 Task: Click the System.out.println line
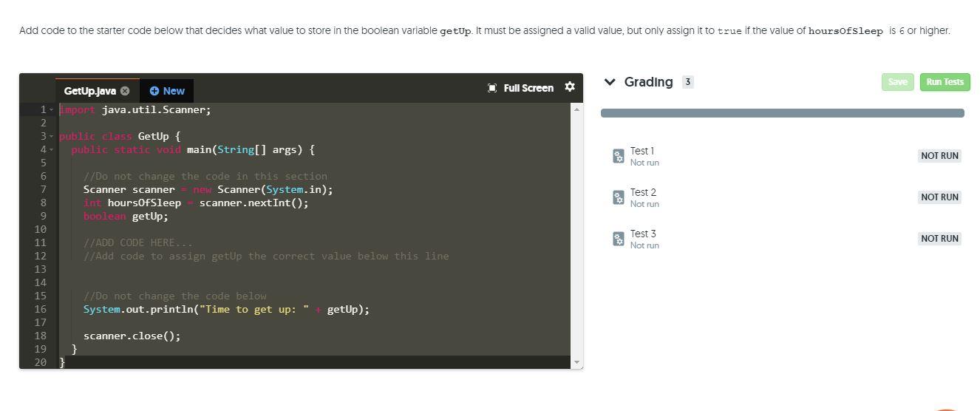226,309
